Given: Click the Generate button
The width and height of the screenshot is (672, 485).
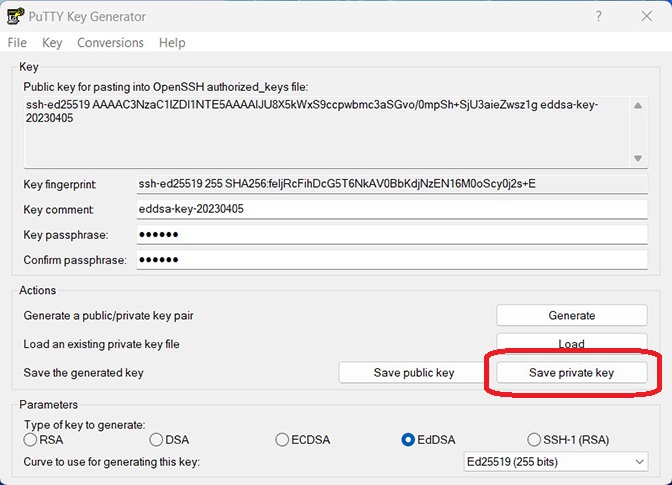Looking at the screenshot, I should pyautogui.click(x=572, y=315).
